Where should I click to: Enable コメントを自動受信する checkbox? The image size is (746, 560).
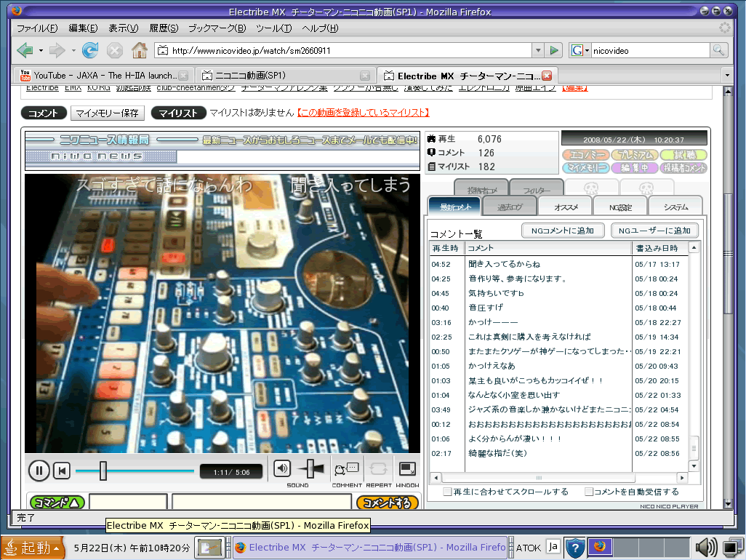pyautogui.click(x=588, y=492)
